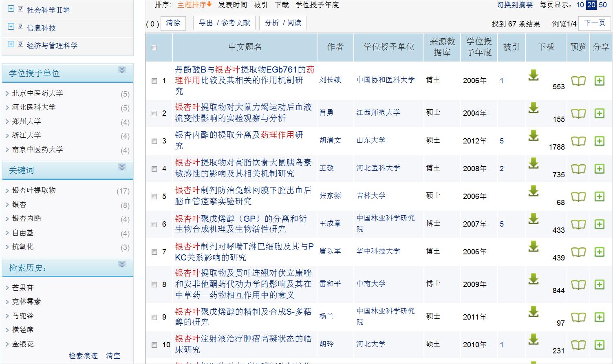The height and width of the screenshot is (364, 613).
Task: Download the thesis by 胡玲
Action: (533, 340)
